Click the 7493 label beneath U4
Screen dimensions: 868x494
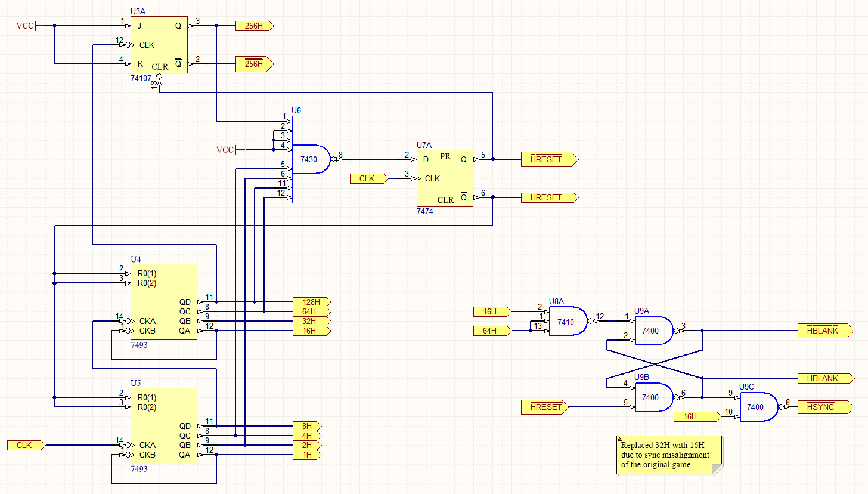click(x=139, y=345)
